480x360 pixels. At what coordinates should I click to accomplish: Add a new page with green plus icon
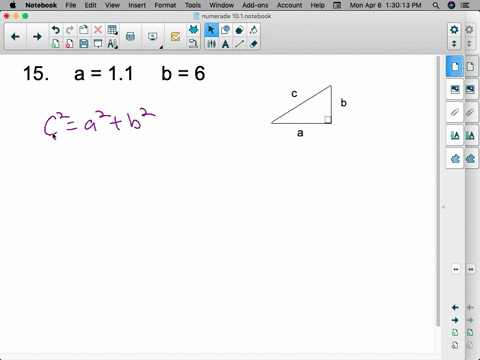point(56,44)
